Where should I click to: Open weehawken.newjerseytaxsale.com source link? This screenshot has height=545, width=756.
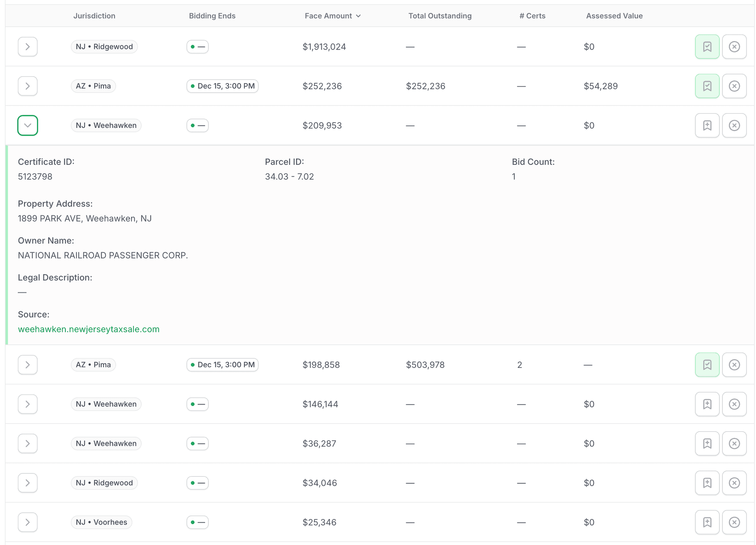point(89,329)
